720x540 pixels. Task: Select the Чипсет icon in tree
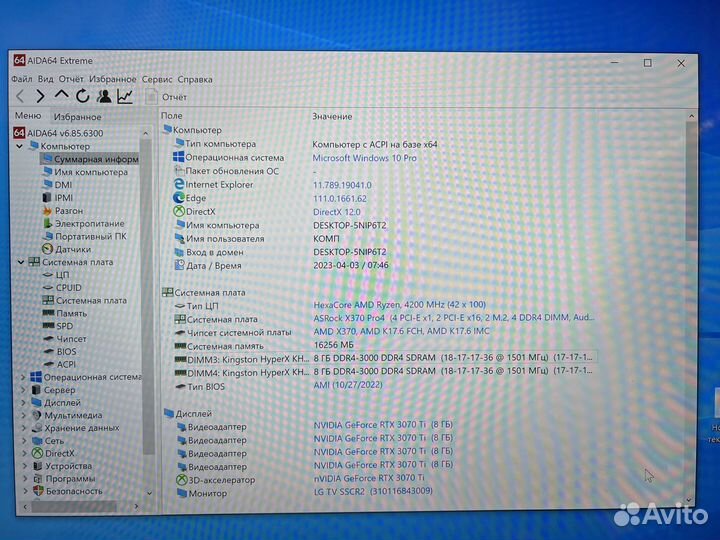click(49, 338)
